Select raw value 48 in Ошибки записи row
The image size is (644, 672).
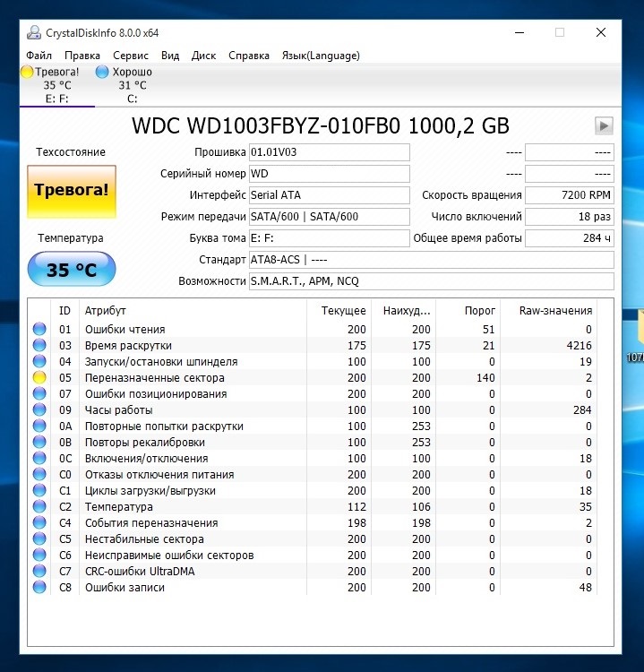[x=585, y=588]
